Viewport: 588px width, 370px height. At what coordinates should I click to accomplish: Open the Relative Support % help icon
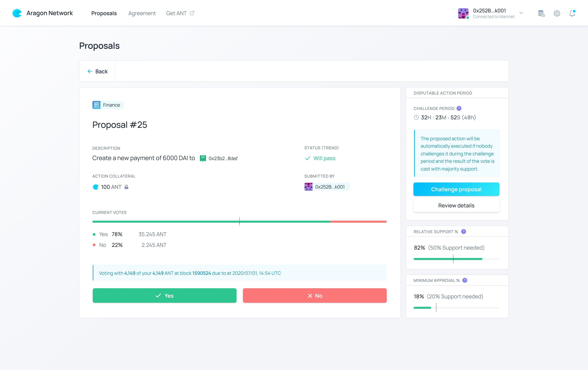pos(464,231)
